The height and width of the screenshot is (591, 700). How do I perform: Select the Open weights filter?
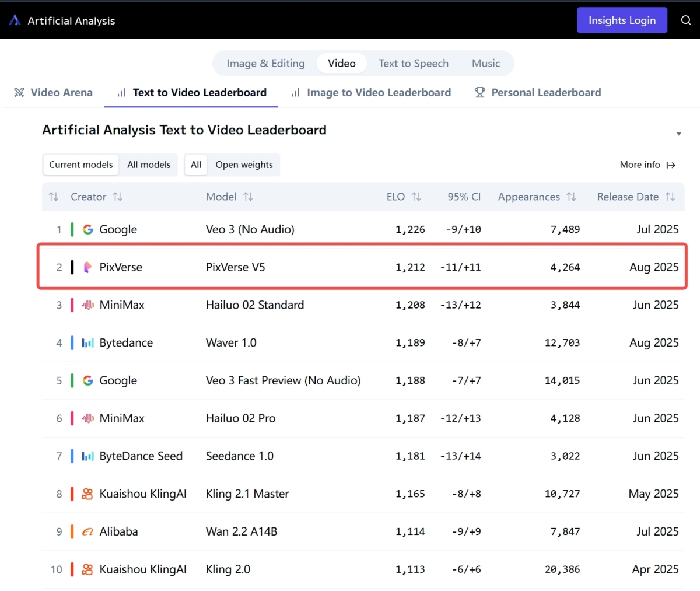click(x=244, y=165)
